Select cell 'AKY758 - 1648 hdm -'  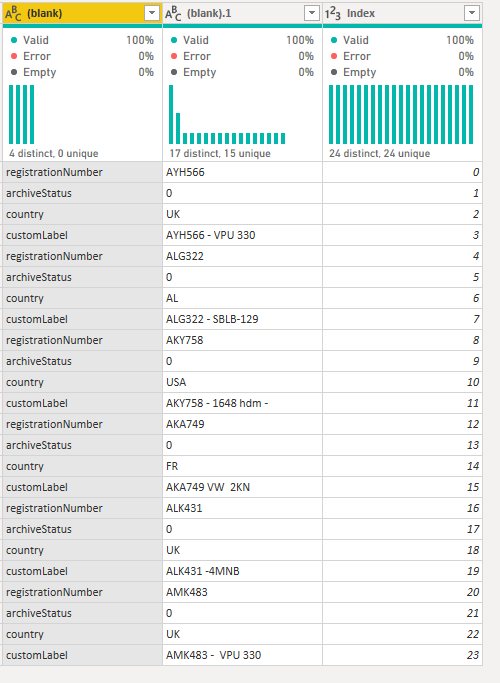[242, 403]
